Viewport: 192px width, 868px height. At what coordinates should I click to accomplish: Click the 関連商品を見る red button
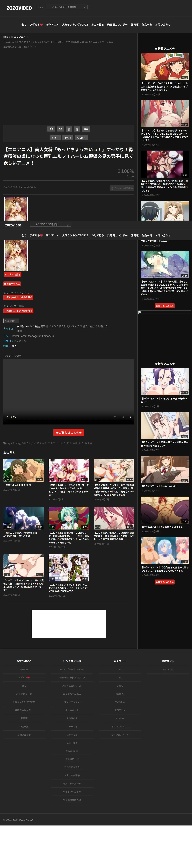(x=12, y=284)
